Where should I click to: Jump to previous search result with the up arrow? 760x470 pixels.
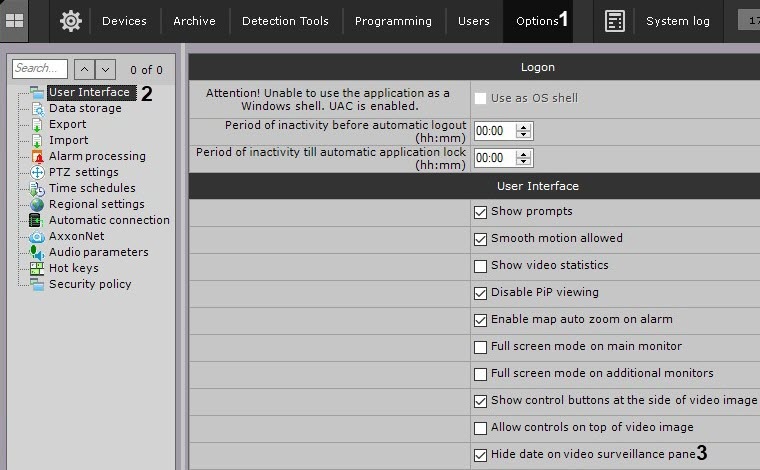point(85,70)
